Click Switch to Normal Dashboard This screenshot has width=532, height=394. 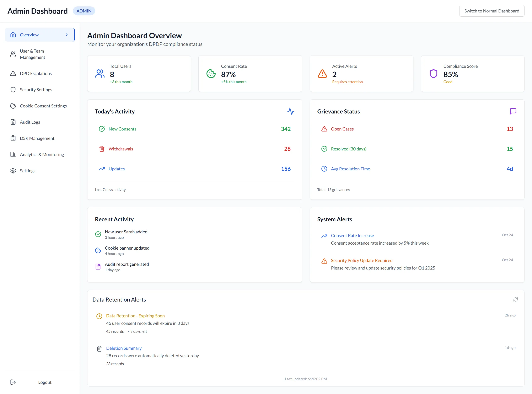point(492,11)
